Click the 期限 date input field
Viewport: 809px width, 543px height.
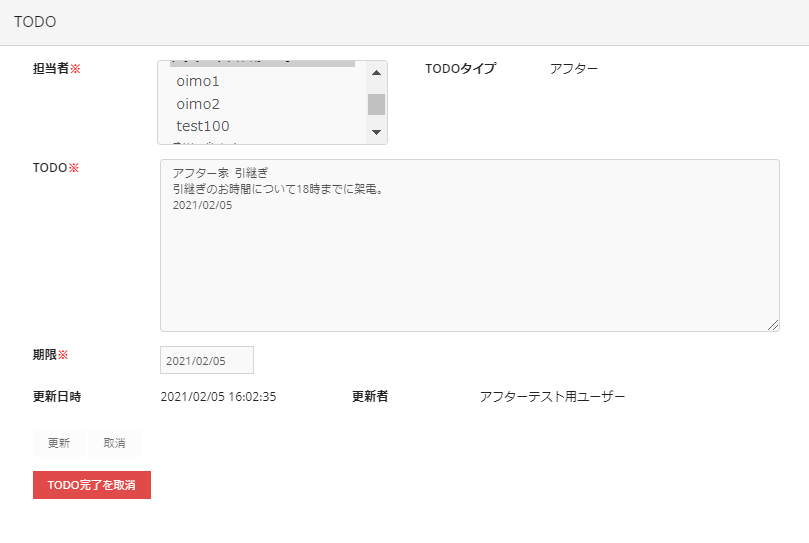coord(207,360)
